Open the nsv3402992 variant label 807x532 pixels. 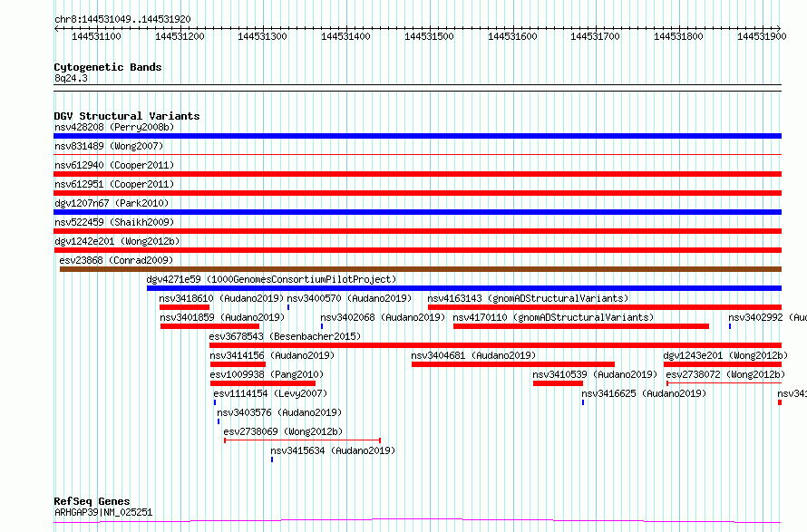(x=767, y=317)
